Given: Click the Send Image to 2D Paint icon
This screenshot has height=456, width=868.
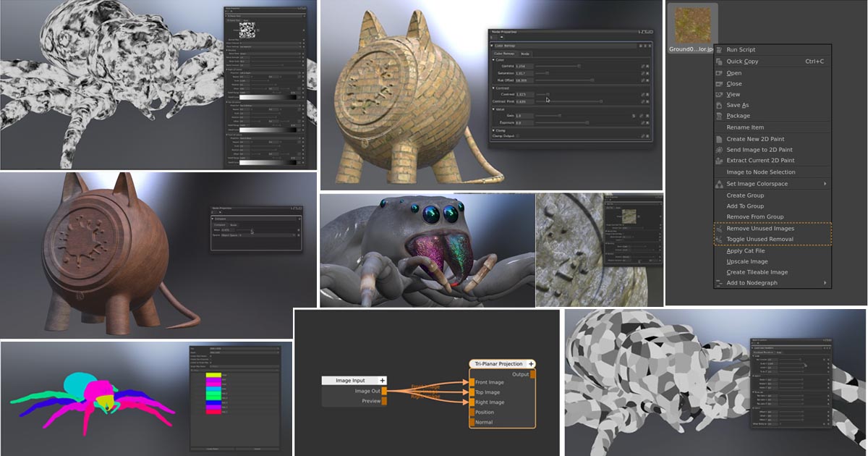Looking at the screenshot, I should (719, 150).
